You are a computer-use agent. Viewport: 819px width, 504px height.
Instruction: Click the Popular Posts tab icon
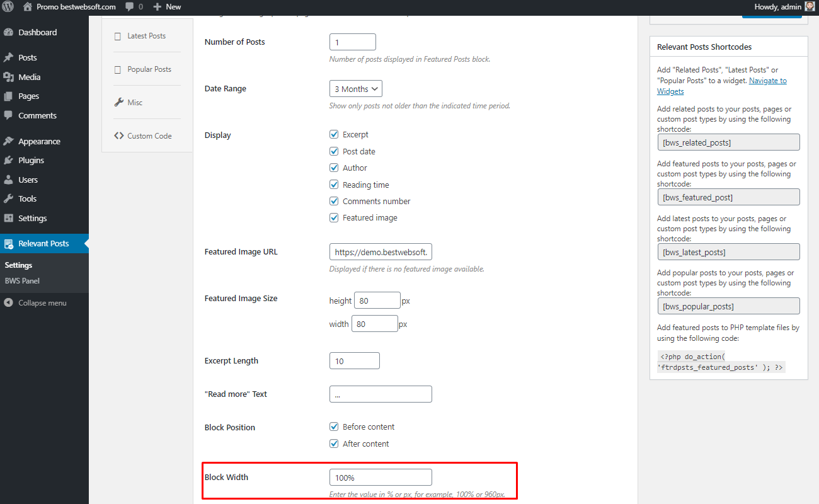[x=118, y=69]
